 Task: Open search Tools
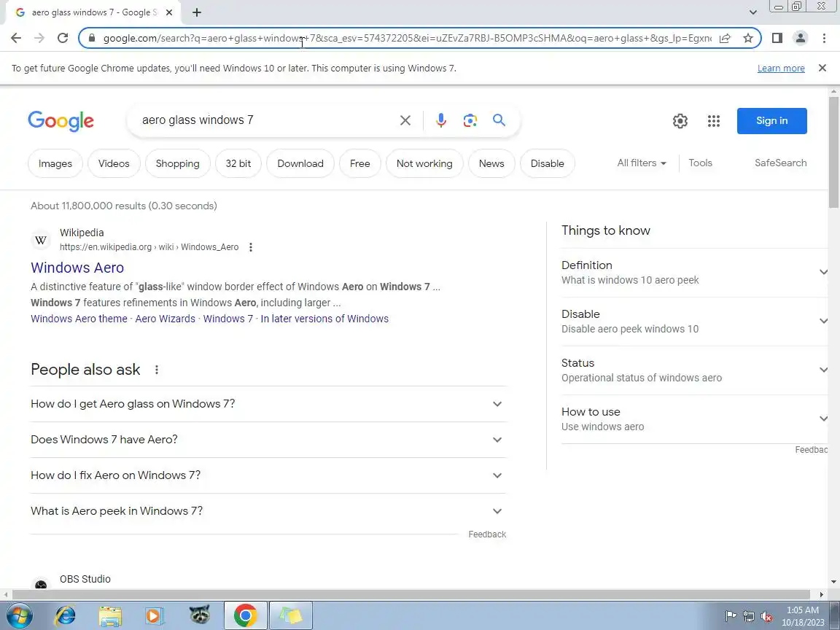point(700,163)
